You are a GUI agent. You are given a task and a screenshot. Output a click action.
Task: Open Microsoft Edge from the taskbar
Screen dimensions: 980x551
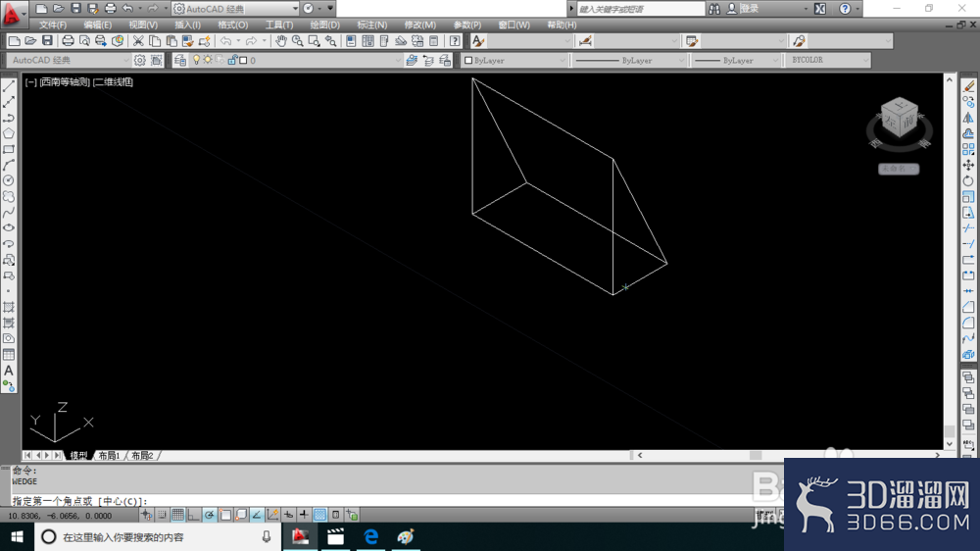370,537
